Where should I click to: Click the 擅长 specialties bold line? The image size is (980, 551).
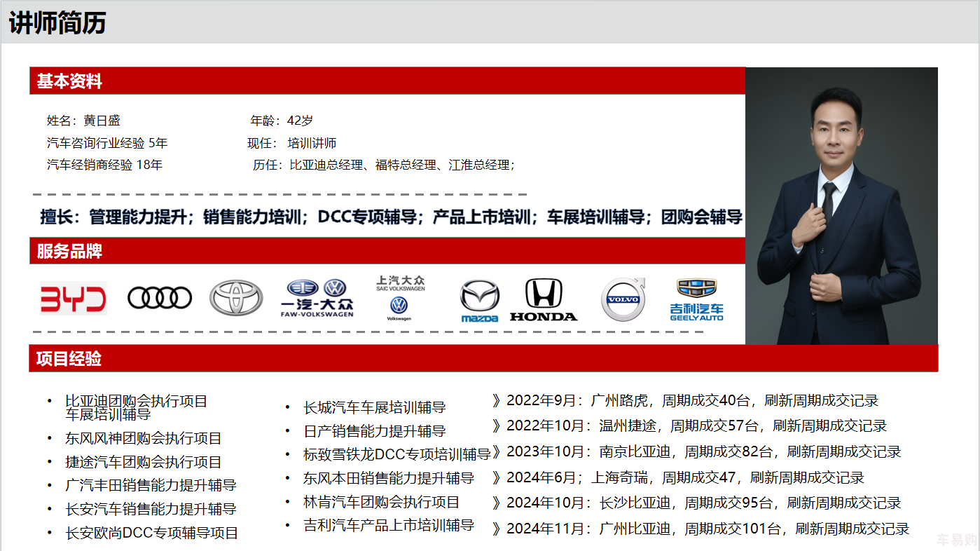(x=391, y=217)
